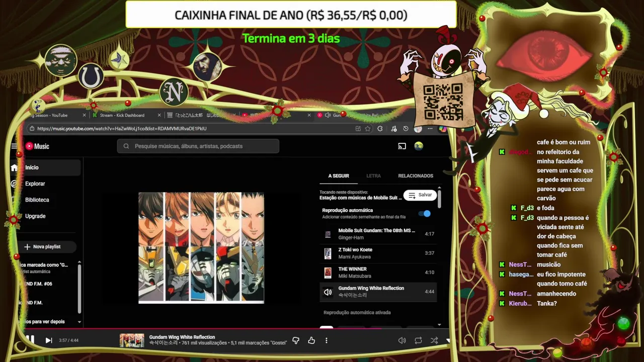Click the now-playing speaker icon in queue

328,292
